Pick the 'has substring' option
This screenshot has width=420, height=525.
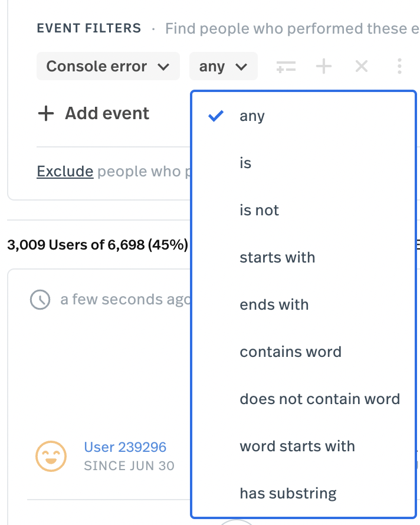303,494
